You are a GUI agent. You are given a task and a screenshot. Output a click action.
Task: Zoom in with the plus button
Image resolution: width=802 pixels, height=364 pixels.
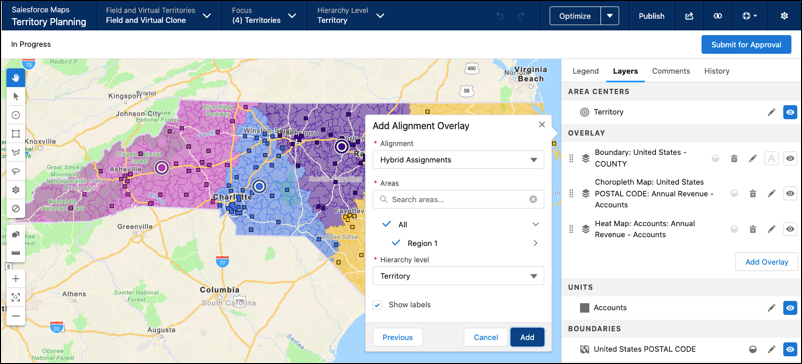[16, 279]
